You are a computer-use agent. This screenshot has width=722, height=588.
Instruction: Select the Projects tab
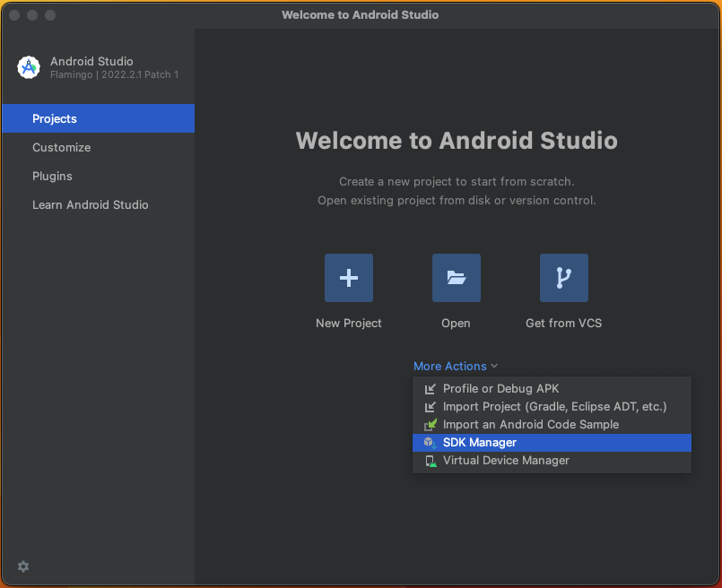[98, 118]
